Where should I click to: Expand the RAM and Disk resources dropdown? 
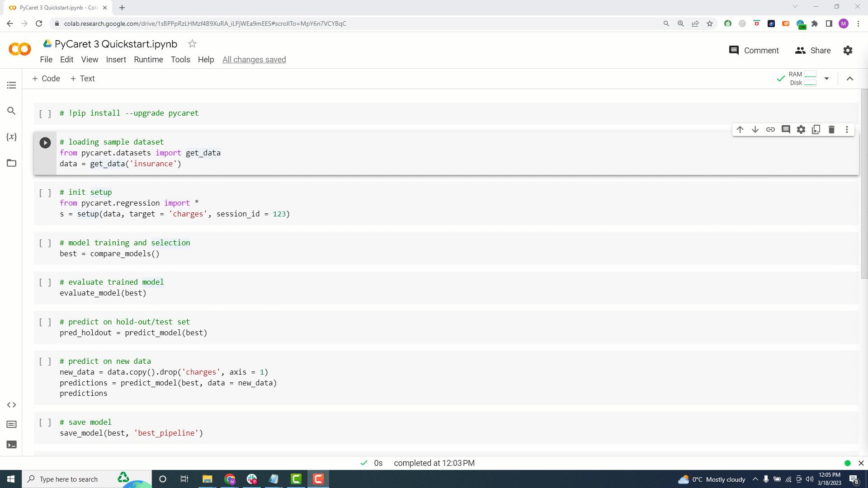[827, 78]
